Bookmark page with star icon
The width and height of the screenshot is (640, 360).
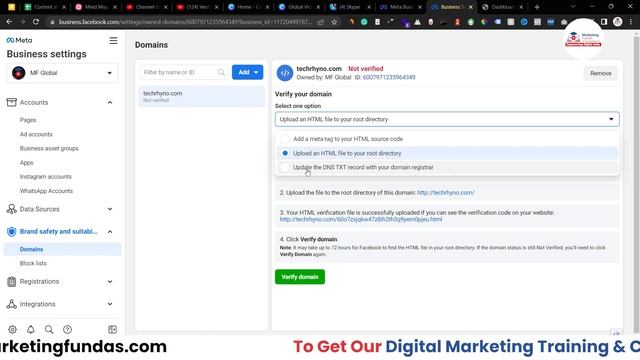[x=334, y=22]
